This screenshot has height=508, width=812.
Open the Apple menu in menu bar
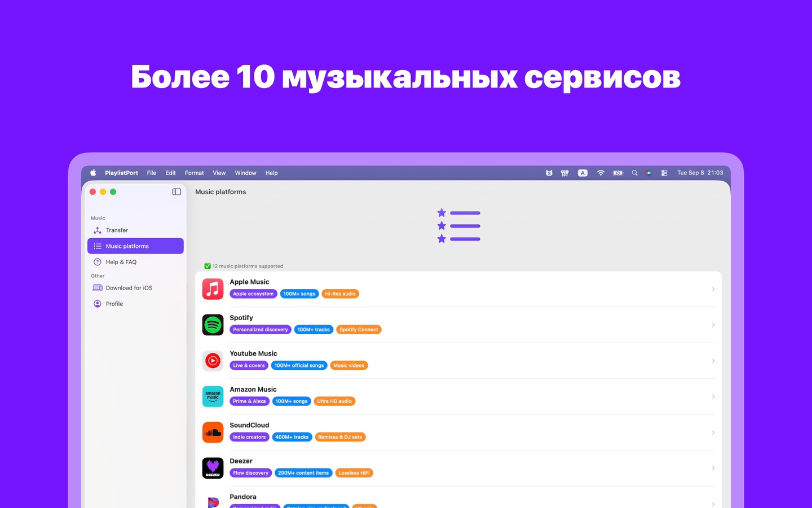point(93,173)
